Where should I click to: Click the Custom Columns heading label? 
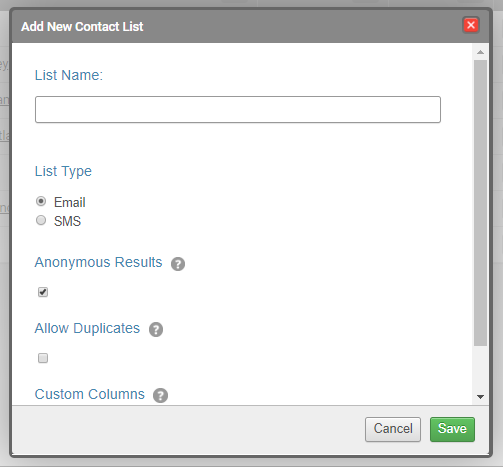(90, 394)
